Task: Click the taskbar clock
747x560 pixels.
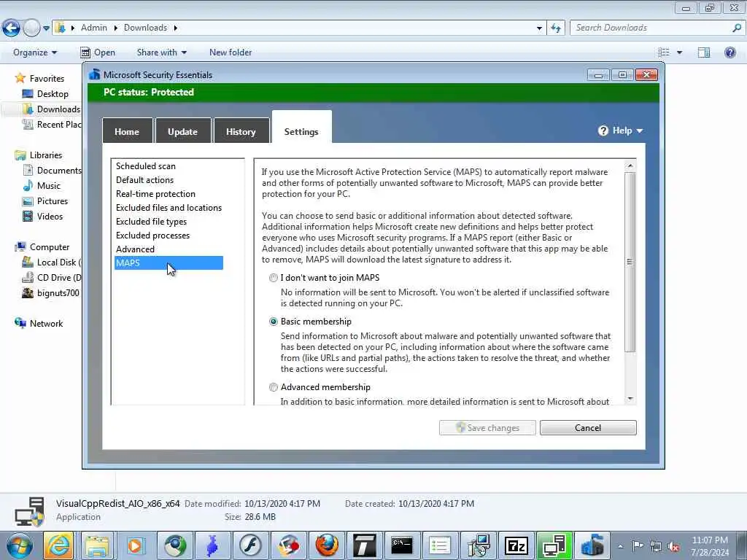Action: tap(710, 546)
